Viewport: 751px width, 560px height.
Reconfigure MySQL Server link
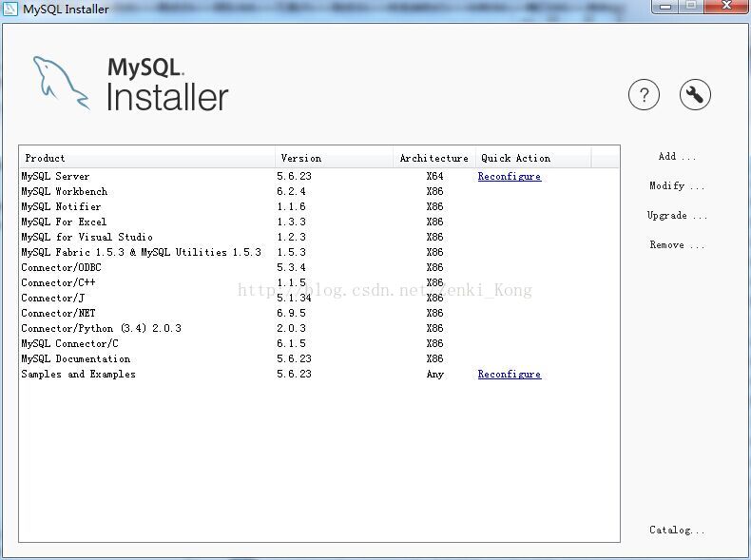point(510,176)
